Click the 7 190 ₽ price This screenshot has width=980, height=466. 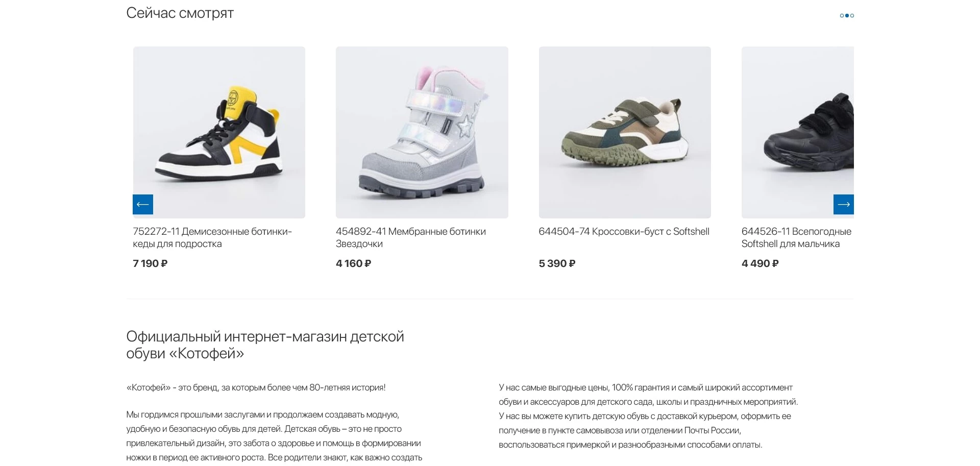tap(150, 263)
